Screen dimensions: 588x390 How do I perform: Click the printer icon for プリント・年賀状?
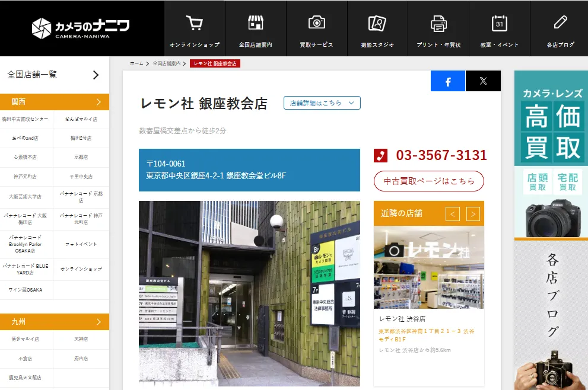point(438,23)
